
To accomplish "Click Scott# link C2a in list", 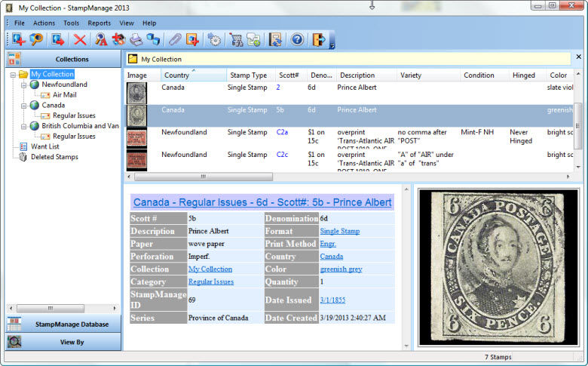I will pyautogui.click(x=282, y=132).
